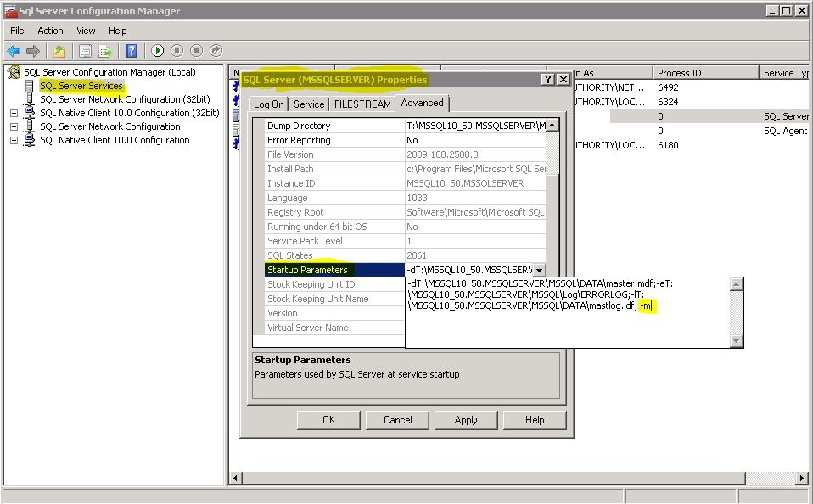Open the Action menu
This screenshot has width=813, height=504.
pos(50,31)
